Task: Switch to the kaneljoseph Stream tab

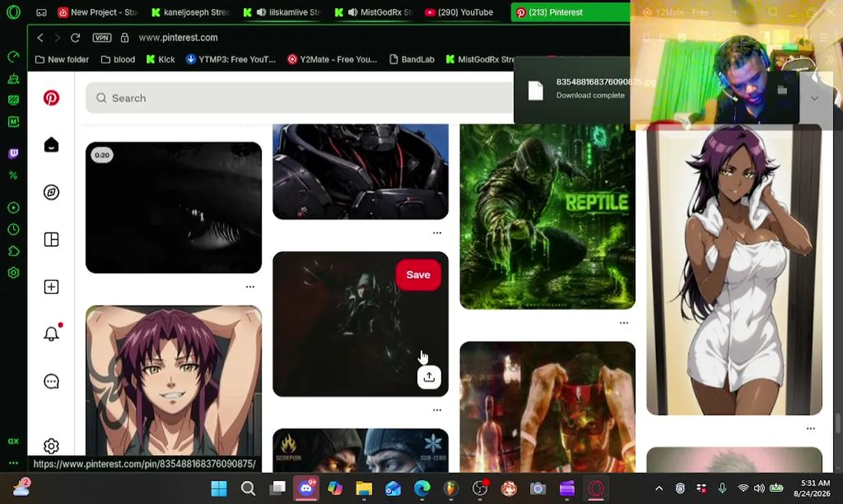Action: (190, 12)
